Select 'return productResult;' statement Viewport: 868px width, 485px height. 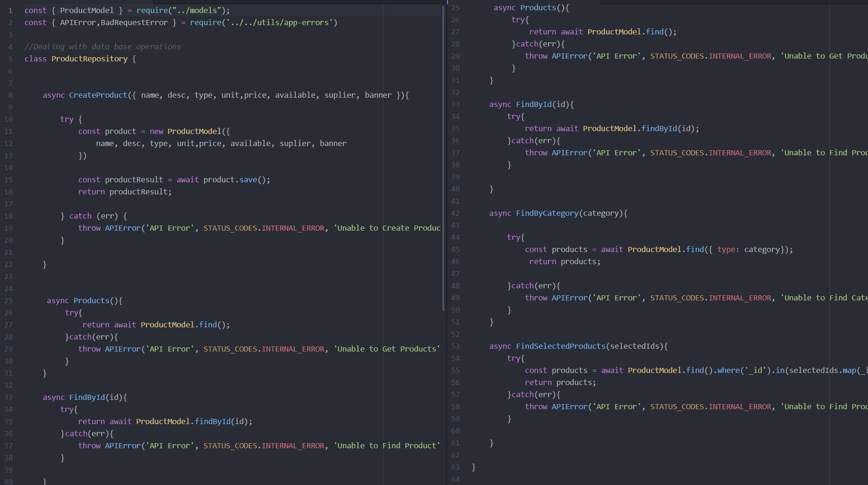pos(125,192)
